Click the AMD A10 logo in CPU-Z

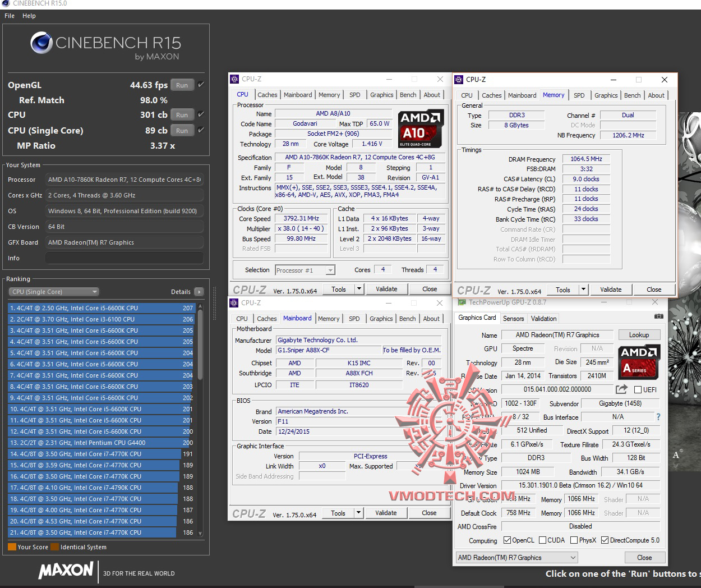click(421, 129)
